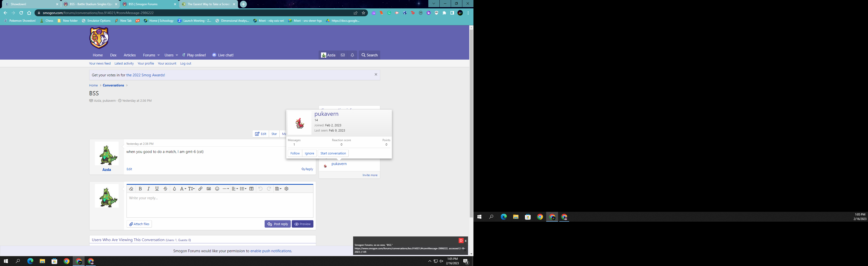Click Edit button above the conversation
Viewport: 868px width, 266px height.
pyautogui.click(x=260, y=134)
